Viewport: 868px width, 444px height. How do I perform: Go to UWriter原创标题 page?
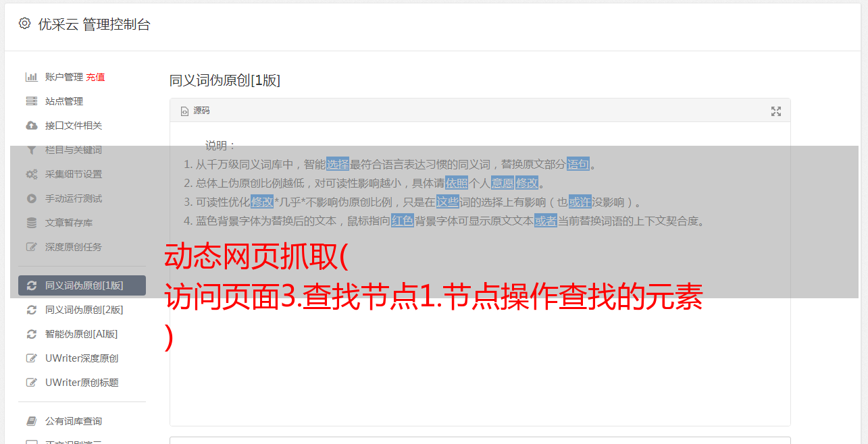click(x=82, y=383)
